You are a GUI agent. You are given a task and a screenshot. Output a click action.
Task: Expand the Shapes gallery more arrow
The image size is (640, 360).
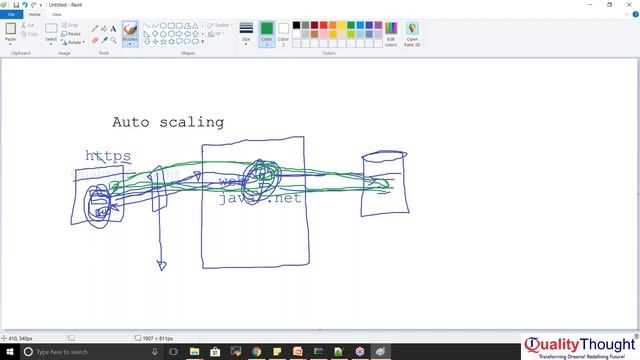click(202, 42)
